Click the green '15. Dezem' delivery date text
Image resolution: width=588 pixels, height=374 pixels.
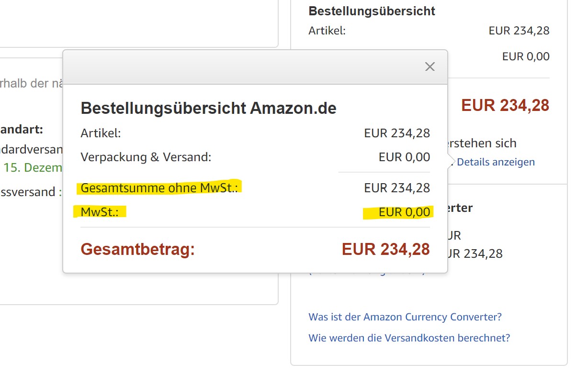[33, 168]
